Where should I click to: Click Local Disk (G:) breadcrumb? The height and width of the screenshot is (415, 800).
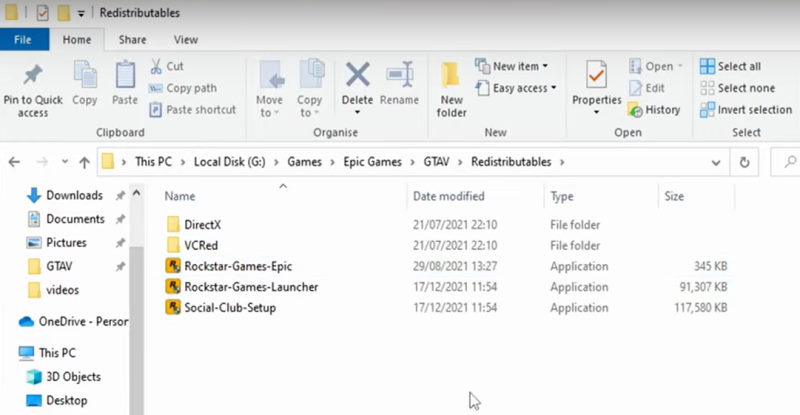230,162
